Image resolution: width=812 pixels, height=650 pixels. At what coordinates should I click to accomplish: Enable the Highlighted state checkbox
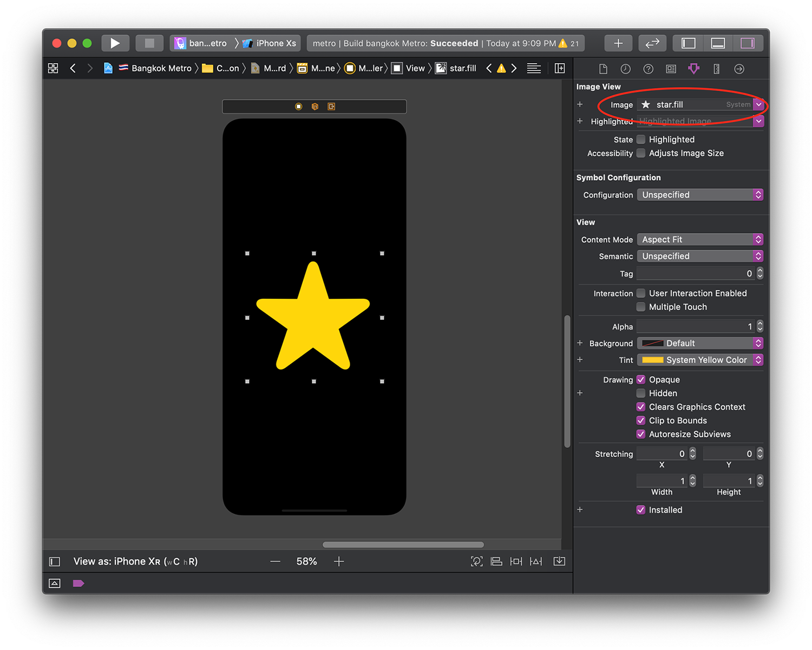tap(641, 140)
